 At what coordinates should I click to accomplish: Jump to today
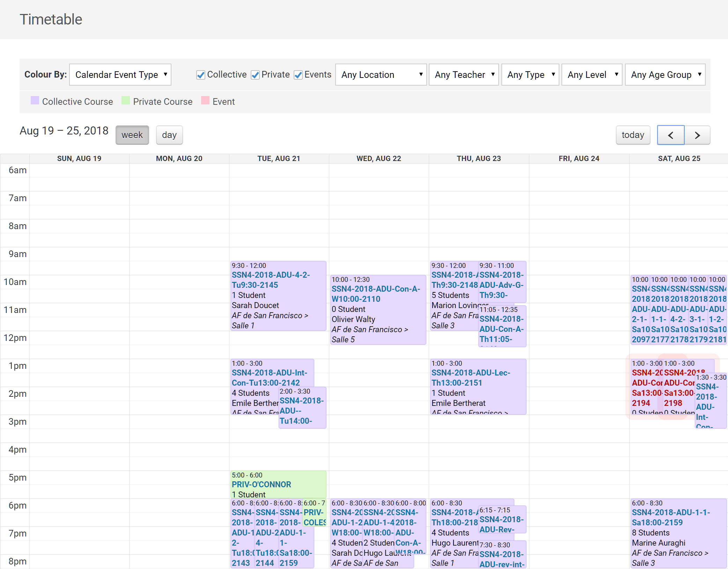coord(633,135)
